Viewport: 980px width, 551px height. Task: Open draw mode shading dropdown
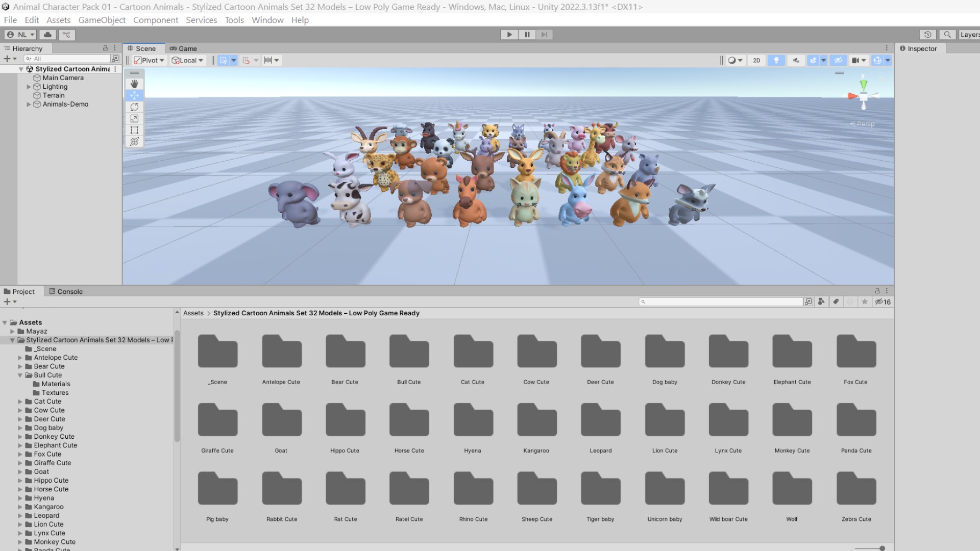tap(735, 60)
